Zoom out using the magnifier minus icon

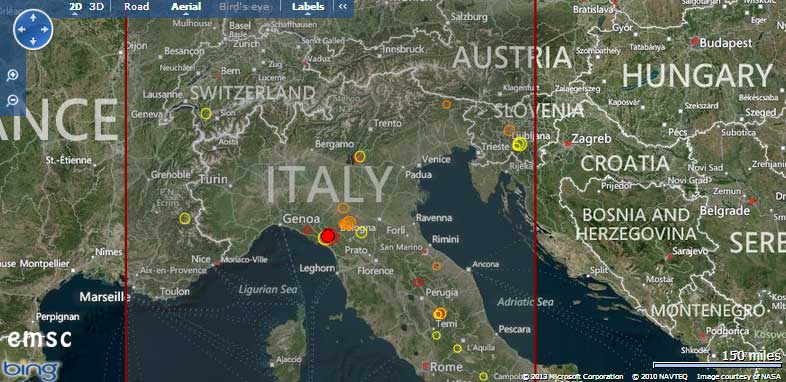(x=12, y=101)
